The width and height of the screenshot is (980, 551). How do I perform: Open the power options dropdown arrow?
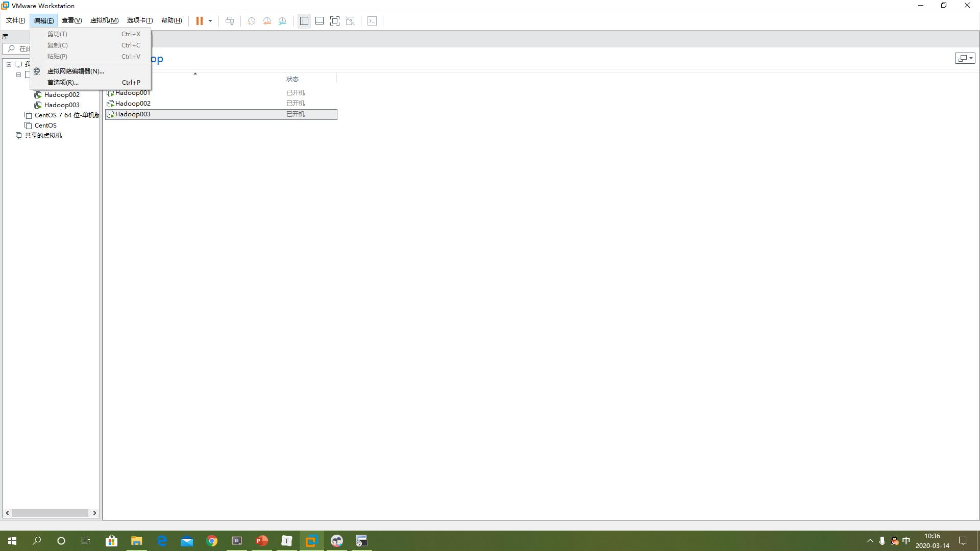click(210, 21)
